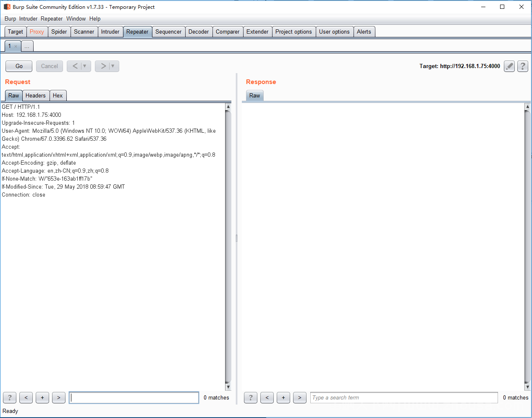Image resolution: width=532 pixels, height=418 pixels.
Task: Click the 'Connection: close' header line
Action: 24,195
